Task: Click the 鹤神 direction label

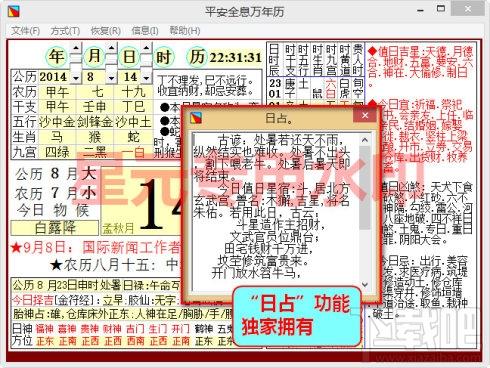Action: (x=204, y=329)
